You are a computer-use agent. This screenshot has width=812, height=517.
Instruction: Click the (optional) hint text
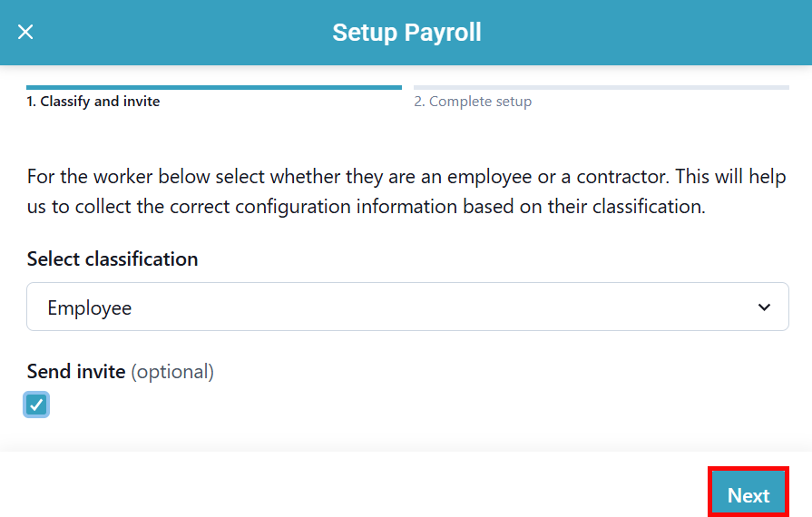click(x=172, y=371)
